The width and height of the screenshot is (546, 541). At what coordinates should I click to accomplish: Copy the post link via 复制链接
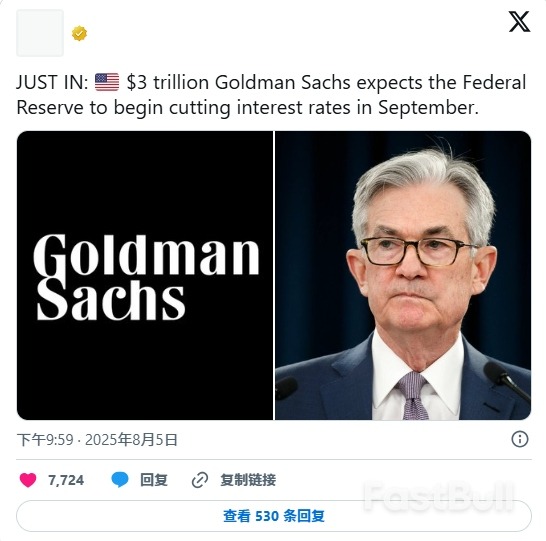(x=248, y=480)
